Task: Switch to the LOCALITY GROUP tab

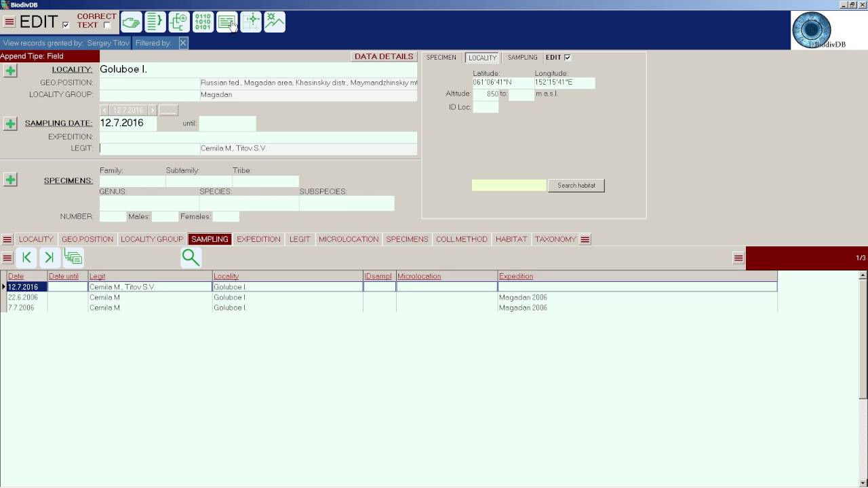Action: [x=152, y=239]
